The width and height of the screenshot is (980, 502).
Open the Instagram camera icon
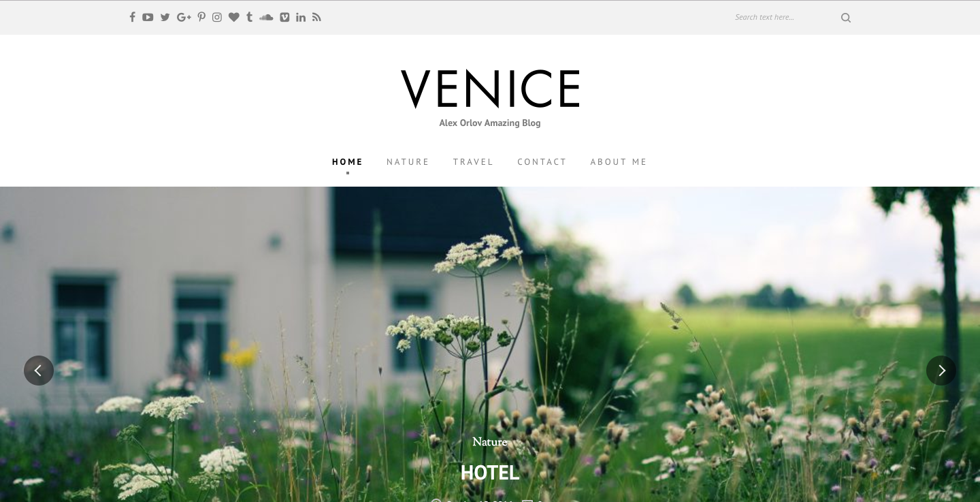217,17
